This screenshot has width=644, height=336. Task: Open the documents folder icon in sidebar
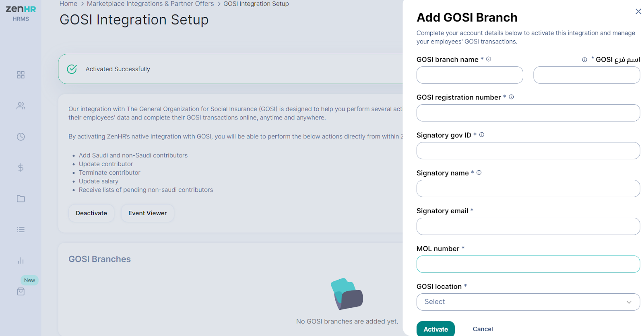[x=21, y=199]
